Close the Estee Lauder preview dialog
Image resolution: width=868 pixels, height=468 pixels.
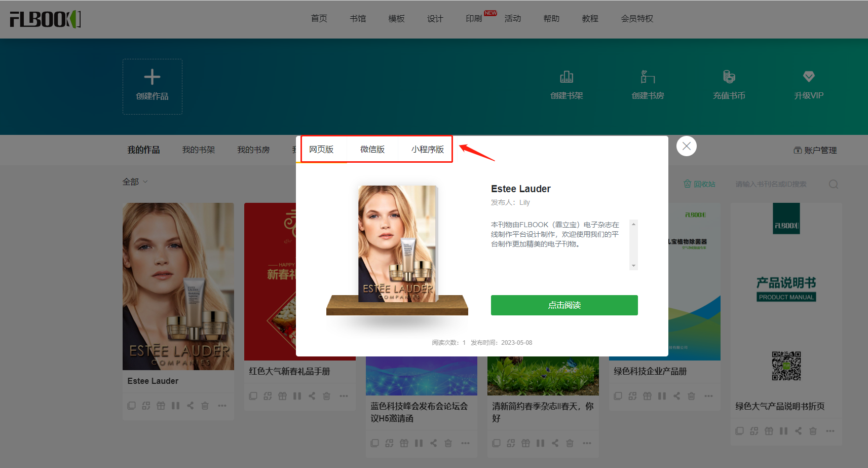[687, 146]
